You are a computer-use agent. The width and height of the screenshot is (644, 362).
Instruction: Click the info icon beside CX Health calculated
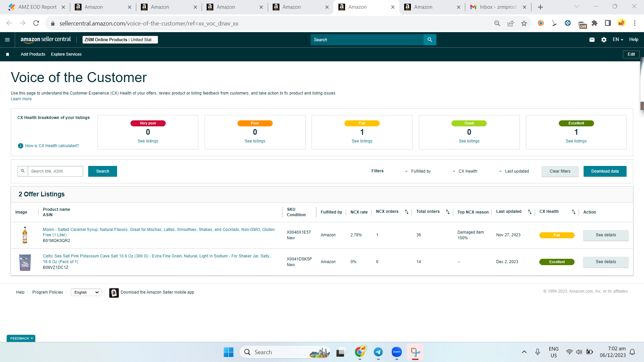tap(20, 146)
